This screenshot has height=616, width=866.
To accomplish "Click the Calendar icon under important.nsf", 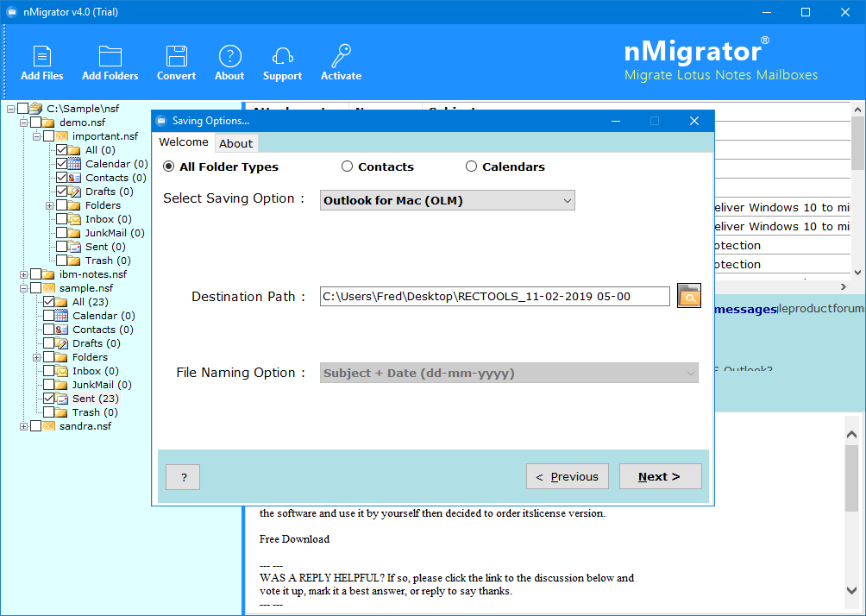I will pyautogui.click(x=74, y=164).
